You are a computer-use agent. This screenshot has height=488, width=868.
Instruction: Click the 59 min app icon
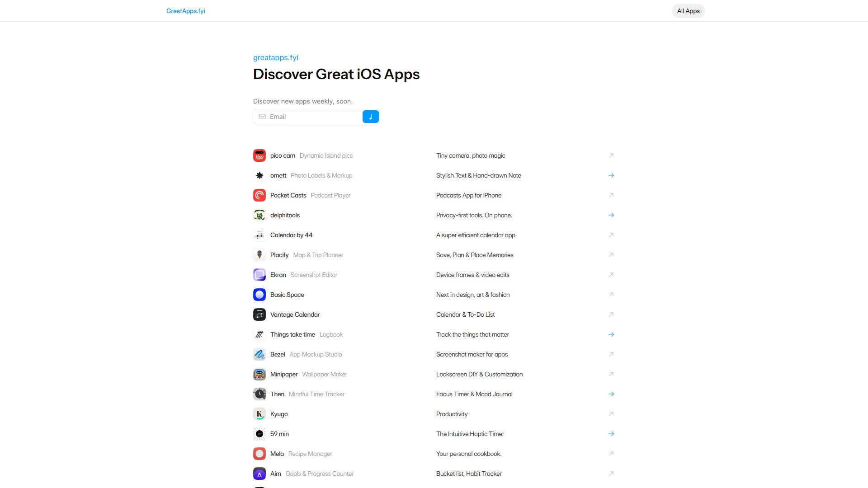coord(259,434)
